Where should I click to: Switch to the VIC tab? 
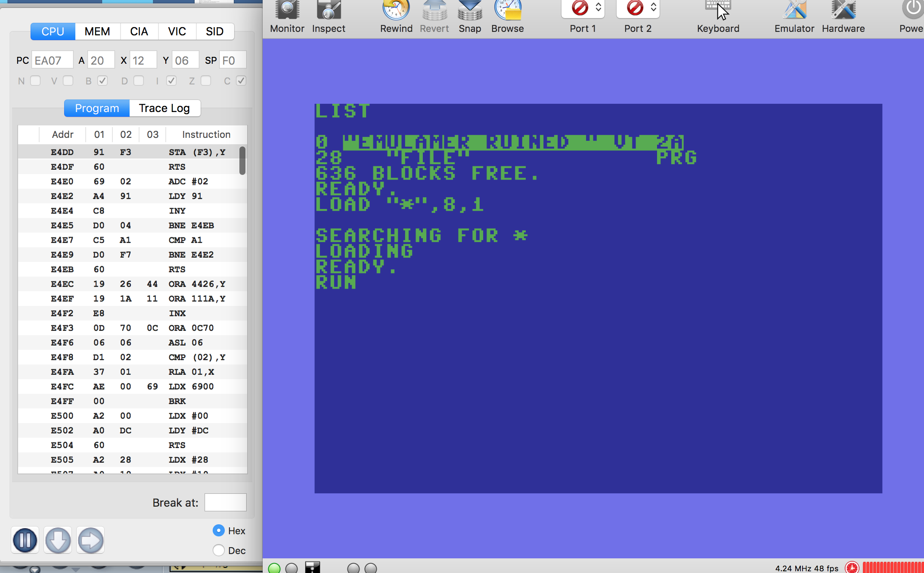[177, 31]
